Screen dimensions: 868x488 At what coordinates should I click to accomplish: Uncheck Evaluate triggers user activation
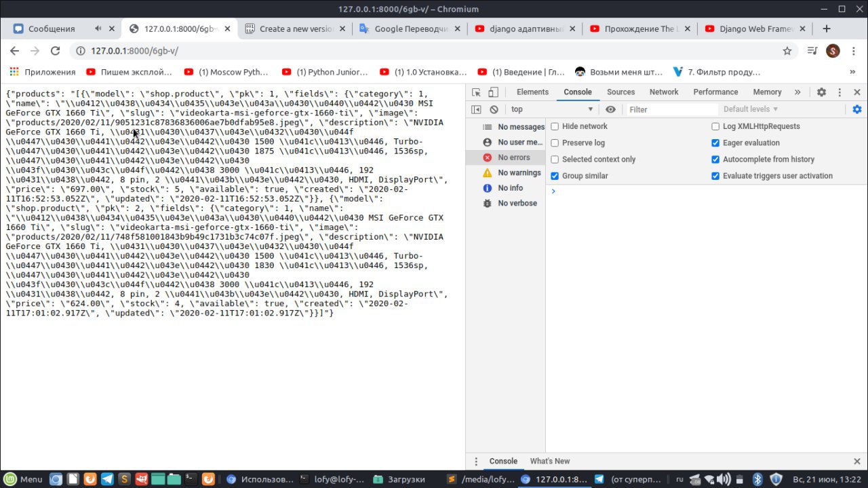(x=715, y=176)
